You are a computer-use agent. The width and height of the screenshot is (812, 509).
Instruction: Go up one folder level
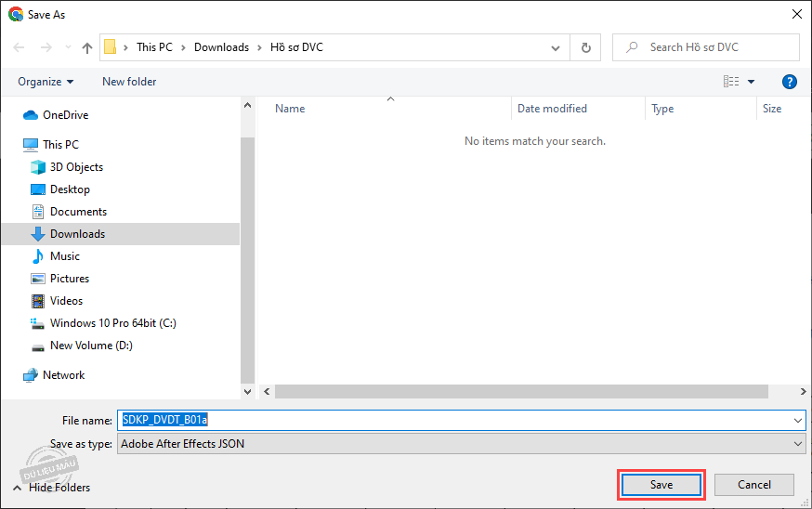click(x=87, y=47)
